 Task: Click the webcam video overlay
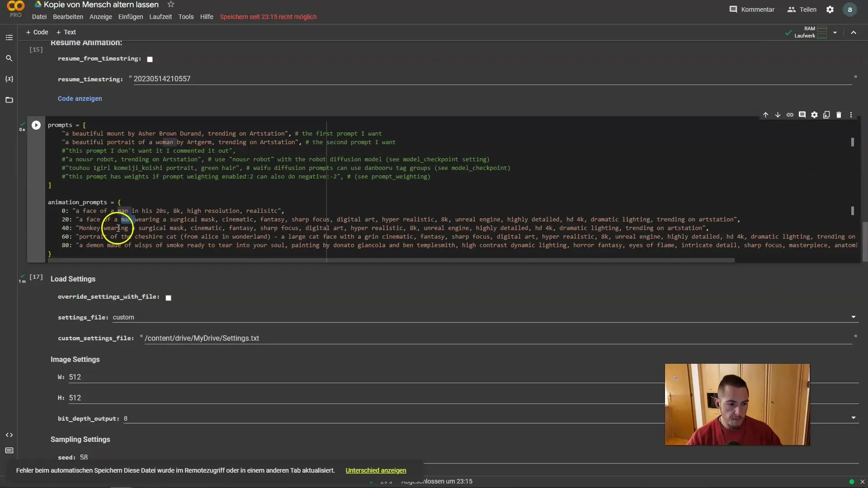pyautogui.click(x=737, y=404)
